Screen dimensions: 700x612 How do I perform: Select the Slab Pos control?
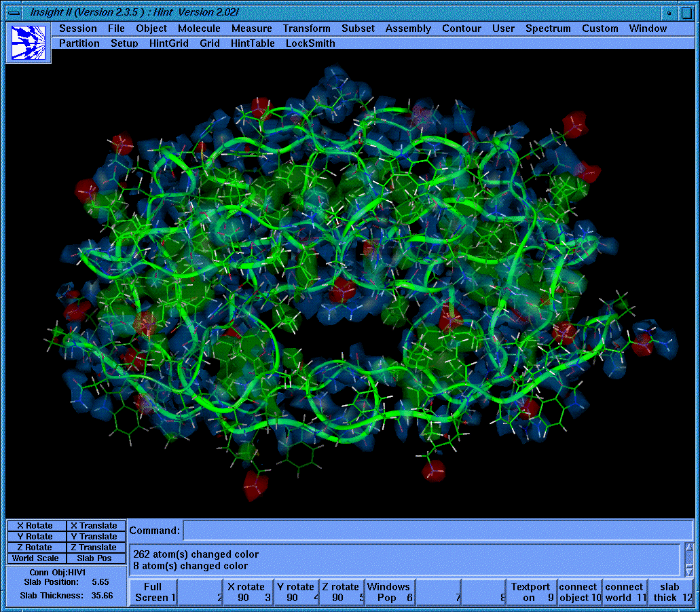[x=96, y=558]
